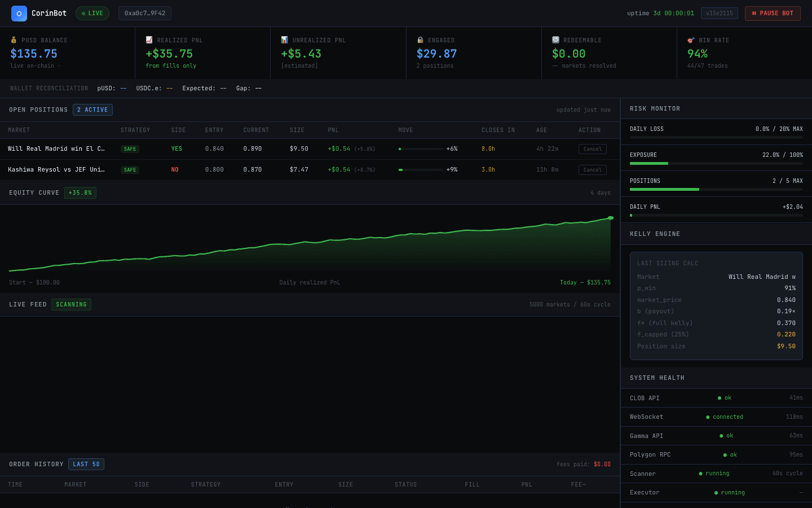Click the NO side value
The width and height of the screenshot is (812, 508).
(175, 170)
